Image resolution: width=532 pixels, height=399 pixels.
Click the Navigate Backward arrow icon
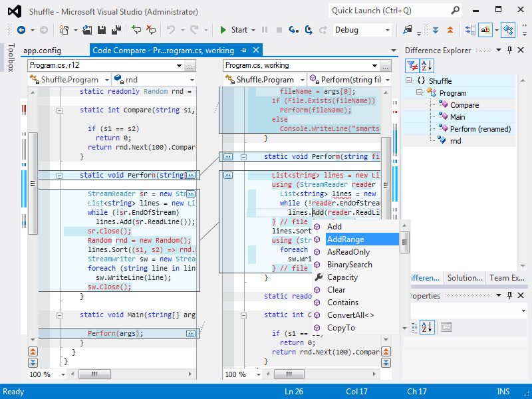click(20, 30)
